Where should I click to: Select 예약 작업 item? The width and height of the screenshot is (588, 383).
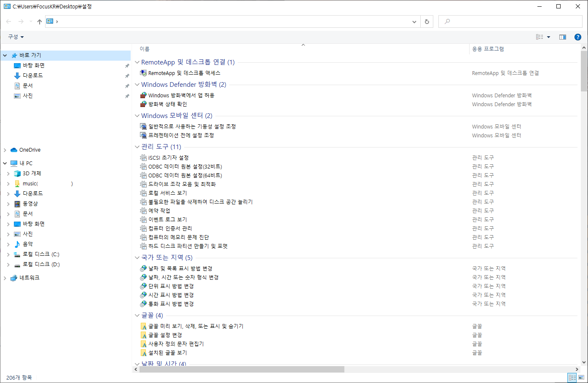(x=159, y=211)
